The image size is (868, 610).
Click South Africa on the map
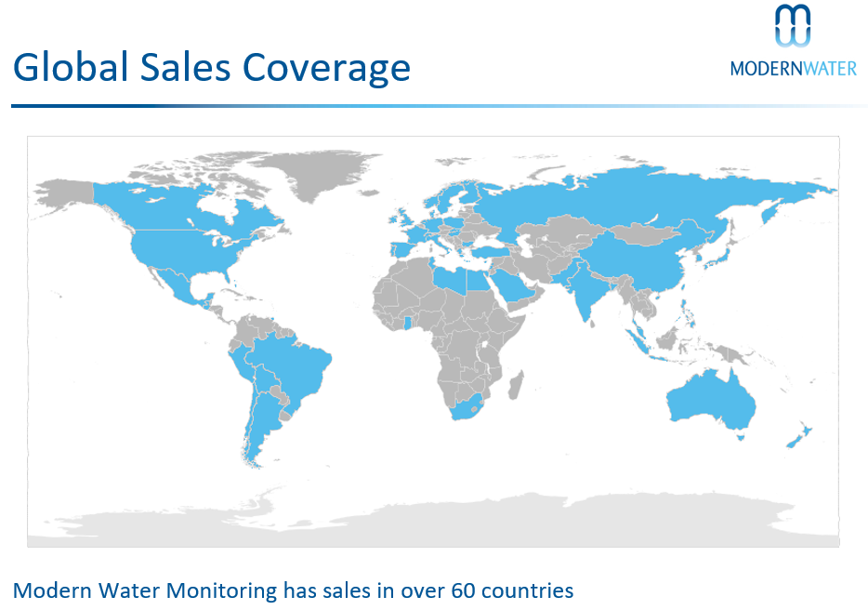coord(467,409)
